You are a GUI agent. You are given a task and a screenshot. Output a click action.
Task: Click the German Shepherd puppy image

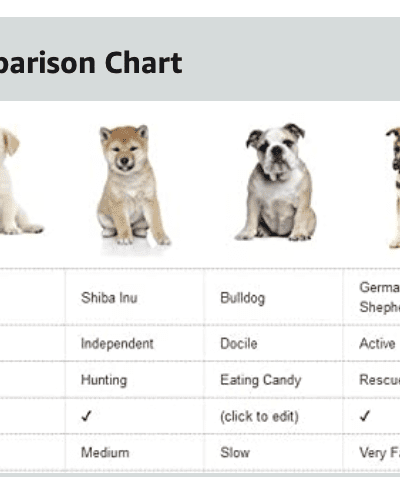point(393,187)
